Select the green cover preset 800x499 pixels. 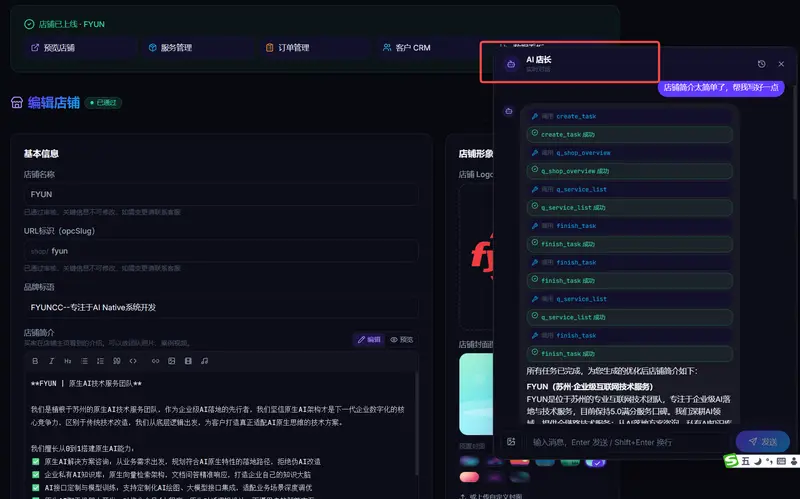click(x=570, y=462)
